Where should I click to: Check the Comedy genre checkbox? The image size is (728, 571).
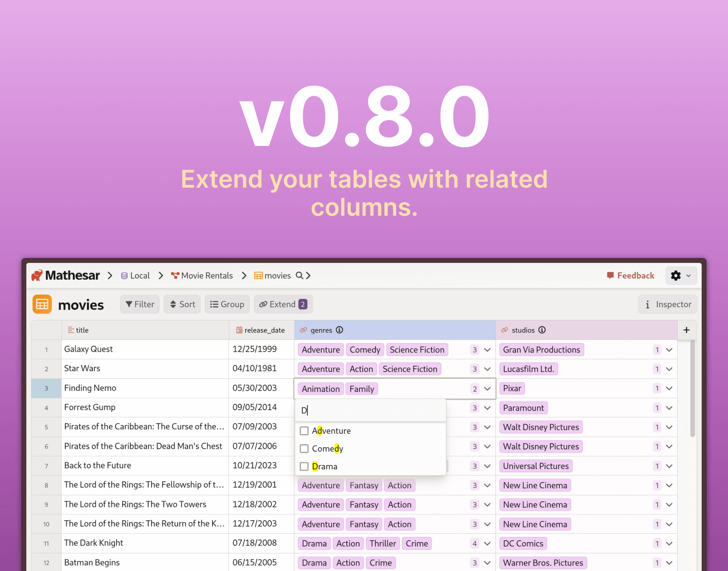tap(304, 449)
